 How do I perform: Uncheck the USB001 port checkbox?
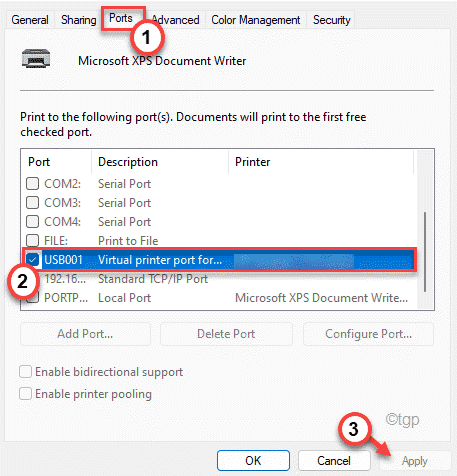pyautogui.click(x=33, y=260)
